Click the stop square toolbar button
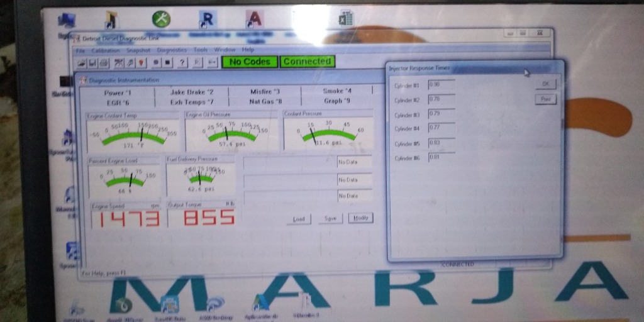 (x=167, y=63)
